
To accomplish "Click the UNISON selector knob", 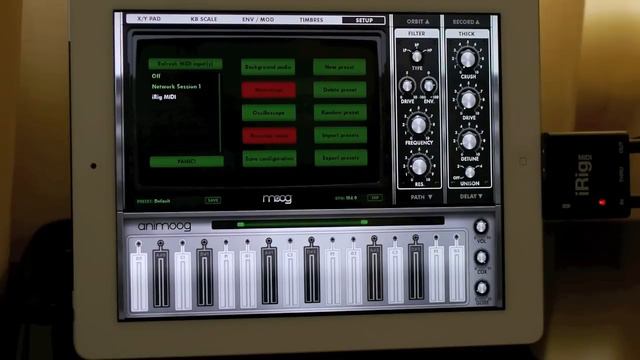I will pyautogui.click(x=470, y=172).
